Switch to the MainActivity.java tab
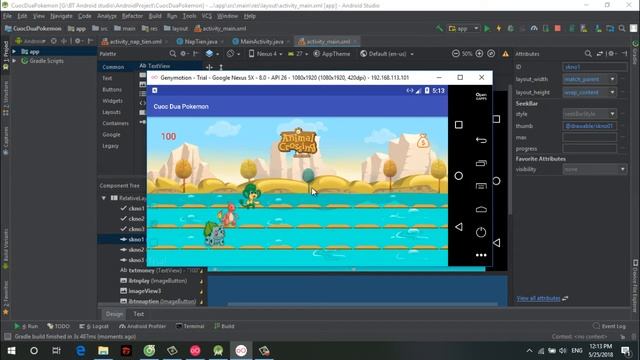 tap(261, 42)
